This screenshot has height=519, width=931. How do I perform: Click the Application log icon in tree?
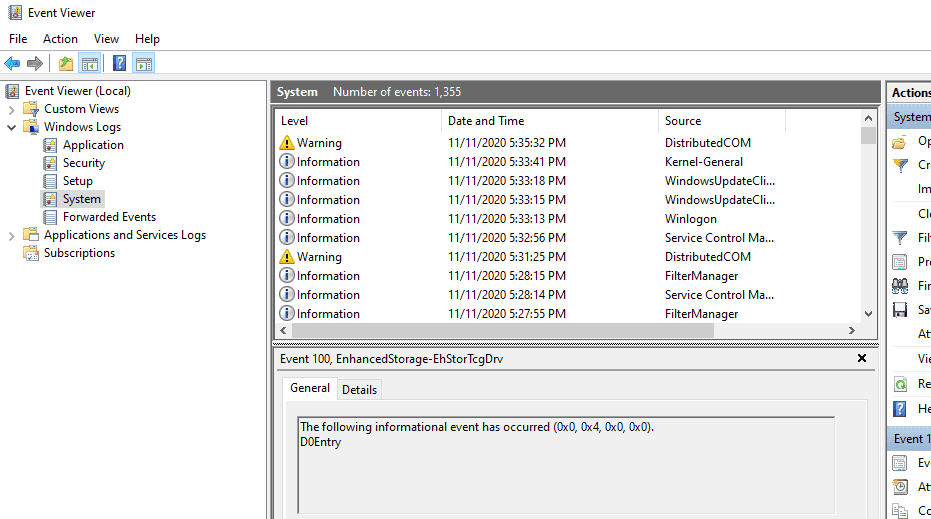click(x=50, y=145)
